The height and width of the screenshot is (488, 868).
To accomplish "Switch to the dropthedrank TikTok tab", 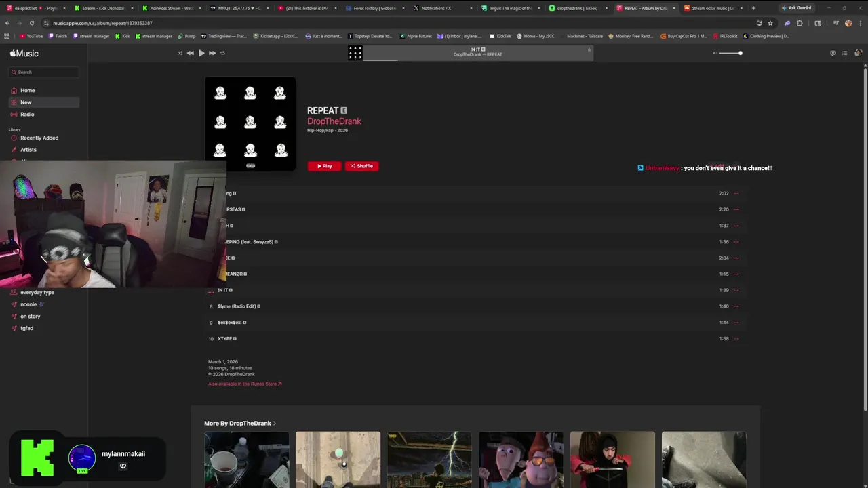I will [x=578, y=8].
